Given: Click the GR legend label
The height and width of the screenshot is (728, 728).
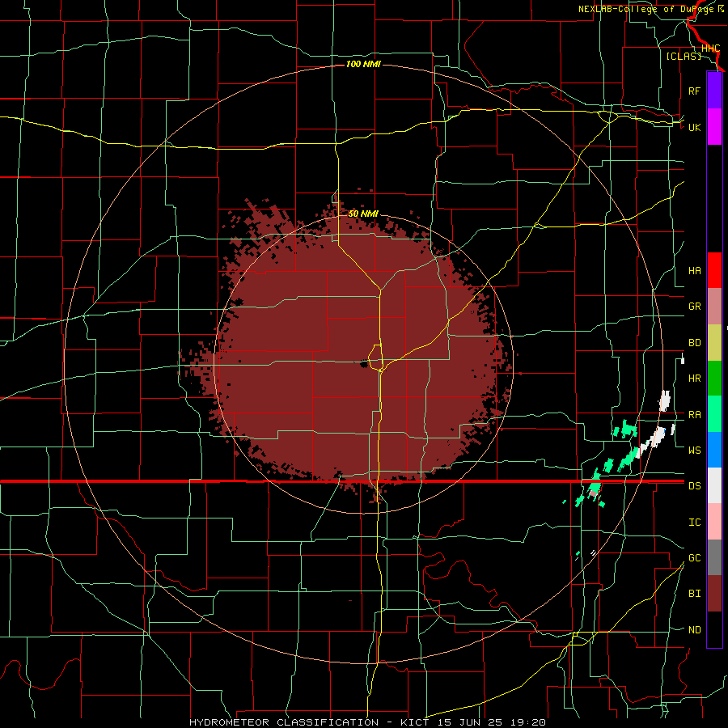Looking at the screenshot, I should tap(694, 307).
